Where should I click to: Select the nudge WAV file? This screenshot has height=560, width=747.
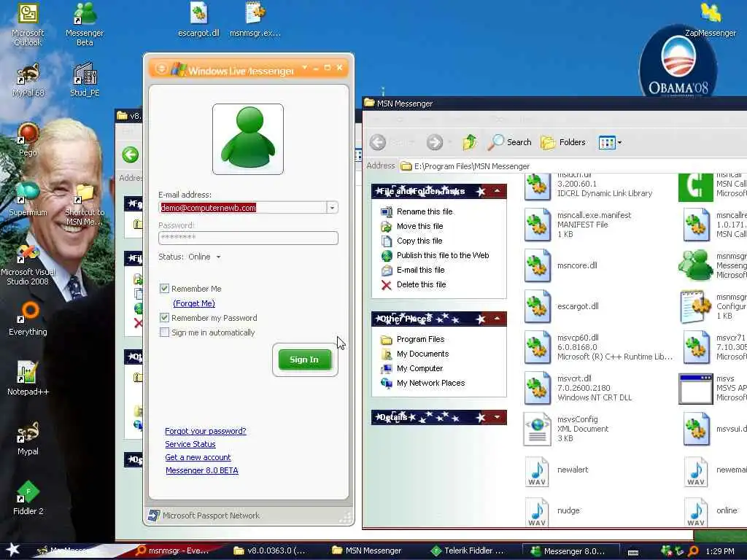553,511
